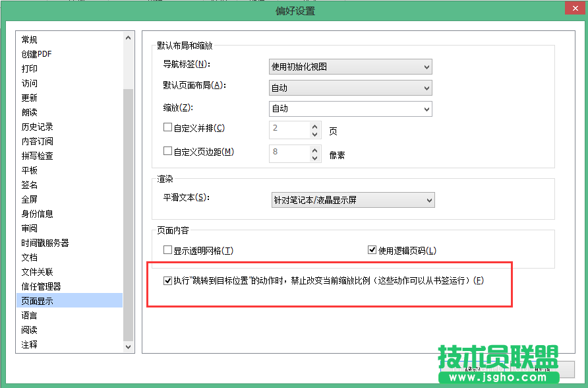This screenshot has height=388, width=588.
Task: Select 创建PDF category
Action: coord(69,54)
